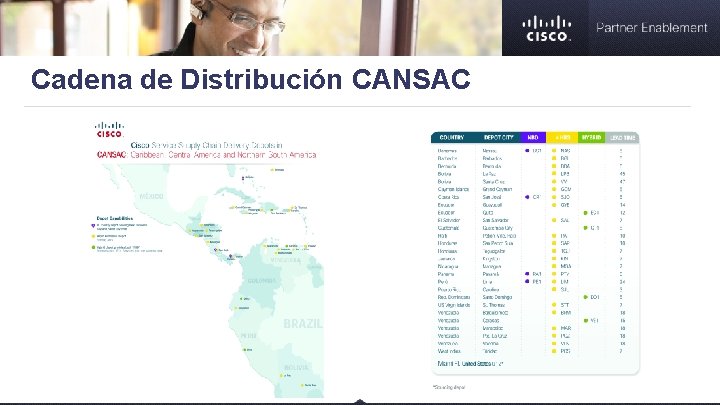The width and height of the screenshot is (720, 405).
Task: Click the CANSAC map subtitle heading
Action: 207,155
